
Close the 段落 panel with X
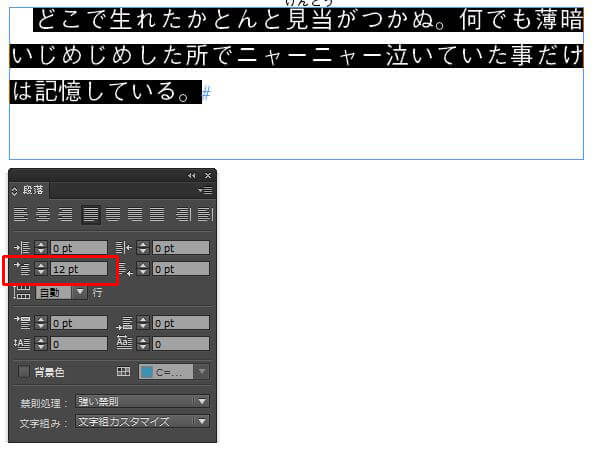pos(208,175)
